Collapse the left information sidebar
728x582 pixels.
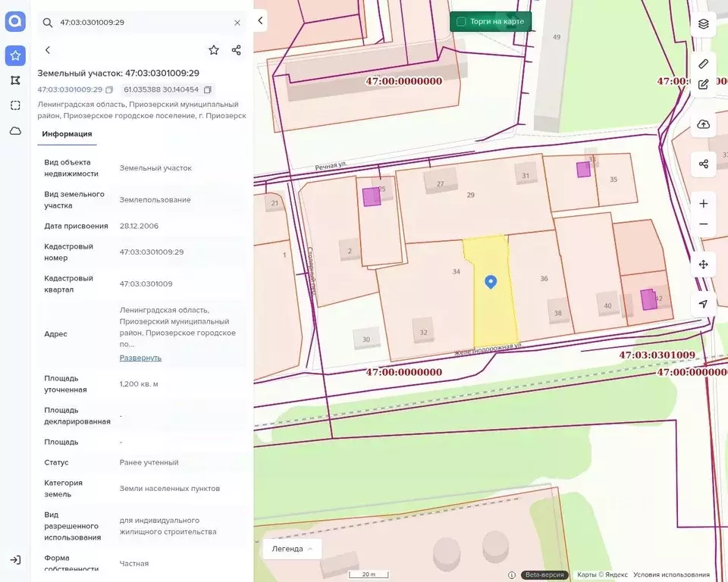[260, 20]
